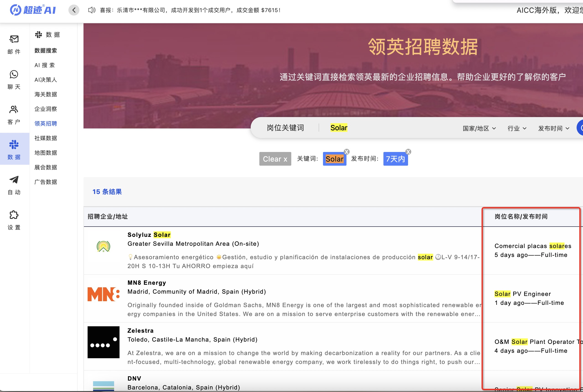The image size is (583, 392).
Task: Open the 设置 settings puzzle icon
Action: point(14,215)
